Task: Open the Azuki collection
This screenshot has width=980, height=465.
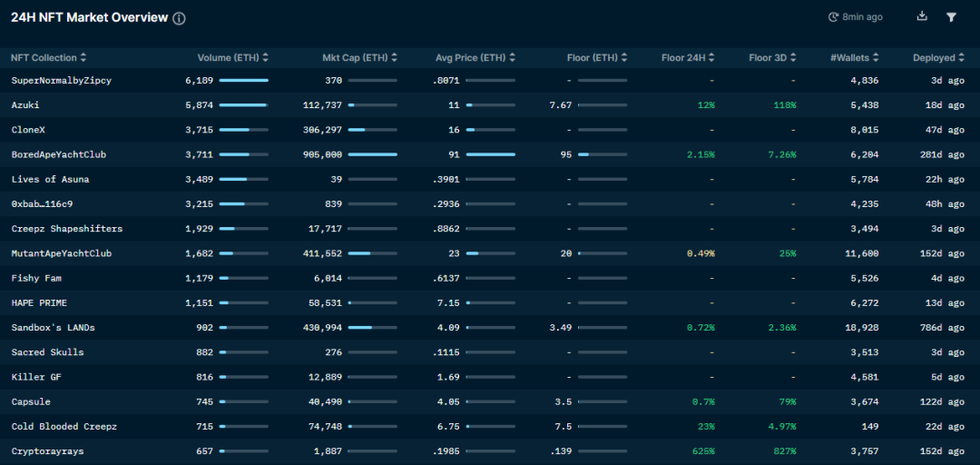Action: (x=25, y=105)
